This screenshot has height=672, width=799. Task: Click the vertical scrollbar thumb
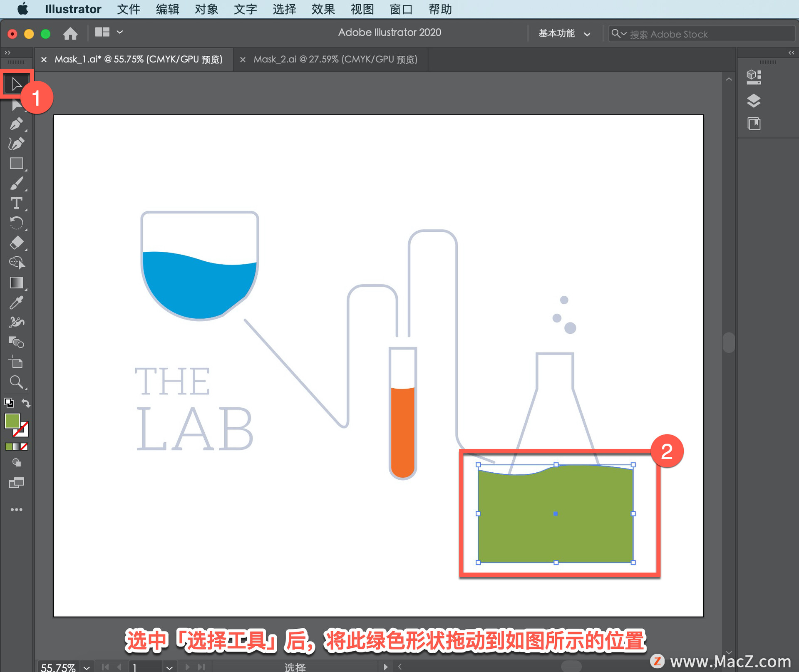(x=729, y=342)
